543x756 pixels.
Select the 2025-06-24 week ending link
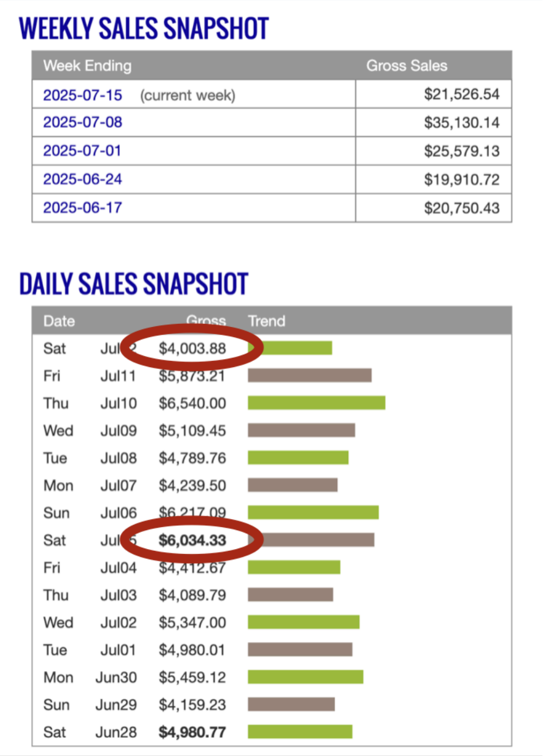coord(82,180)
